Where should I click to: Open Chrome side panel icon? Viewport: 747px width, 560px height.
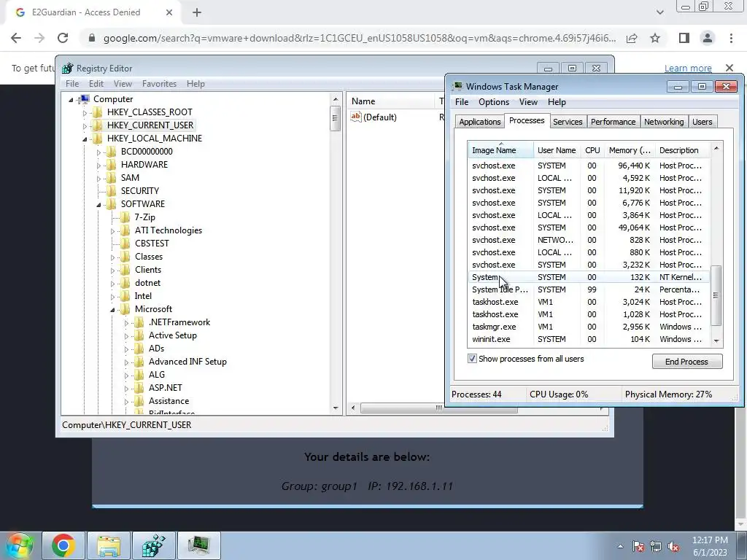tap(684, 38)
